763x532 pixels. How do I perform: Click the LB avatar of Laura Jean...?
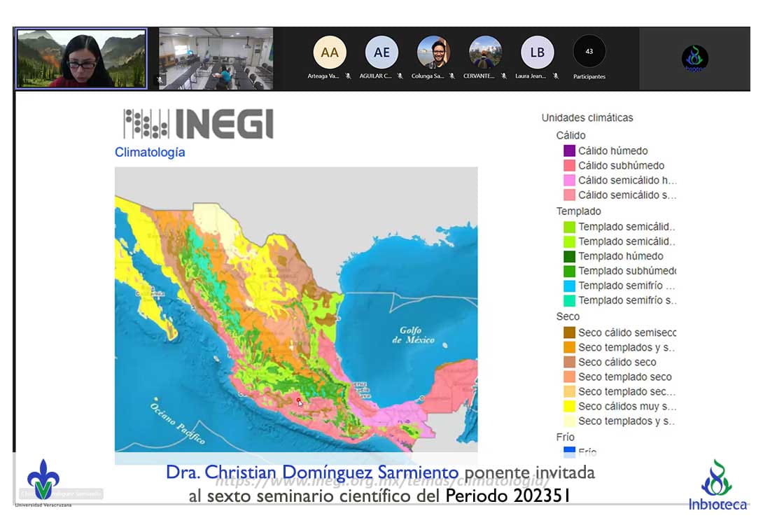(537, 52)
